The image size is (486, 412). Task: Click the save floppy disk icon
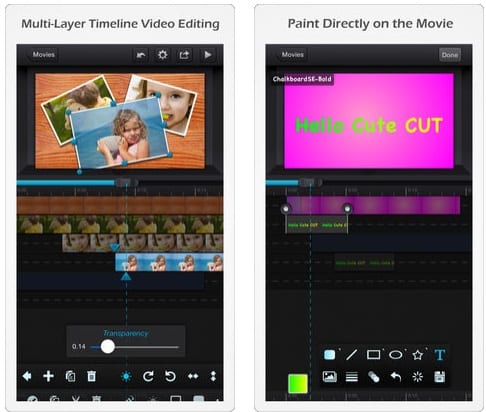tap(440, 377)
